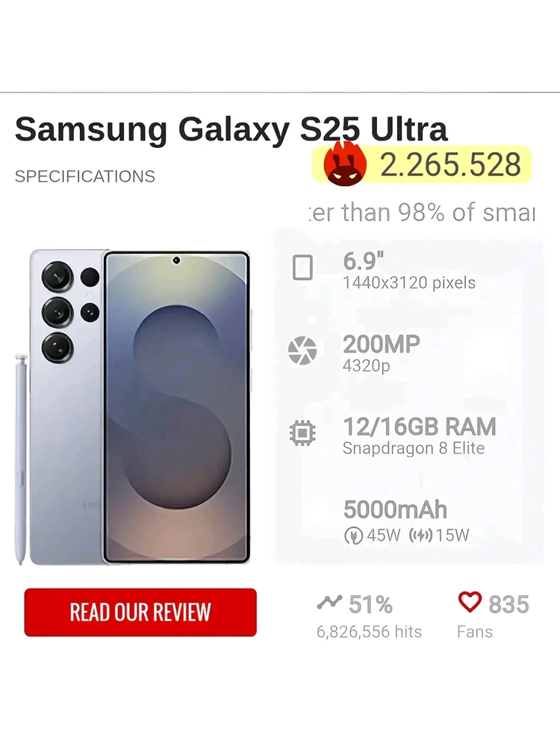Click the camera shutter icon

[302, 350]
